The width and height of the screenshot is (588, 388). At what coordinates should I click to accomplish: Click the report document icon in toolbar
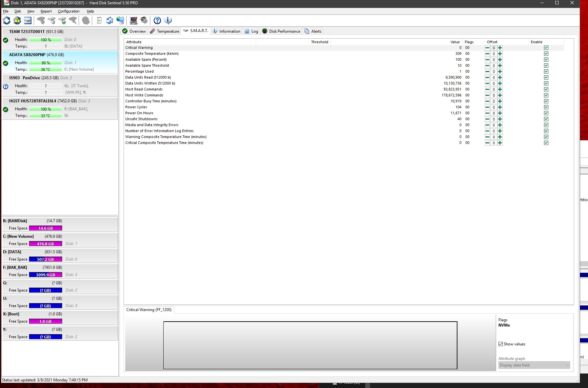[x=99, y=20]
